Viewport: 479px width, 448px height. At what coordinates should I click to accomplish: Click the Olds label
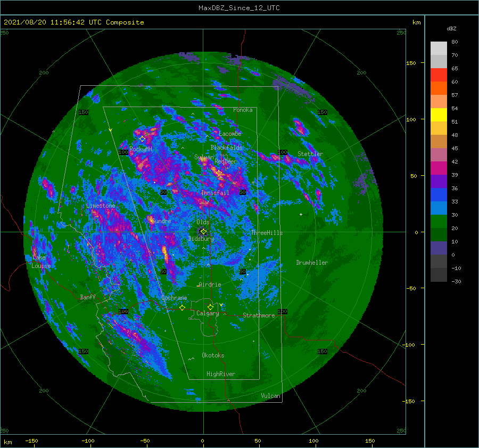coord(203,222)
